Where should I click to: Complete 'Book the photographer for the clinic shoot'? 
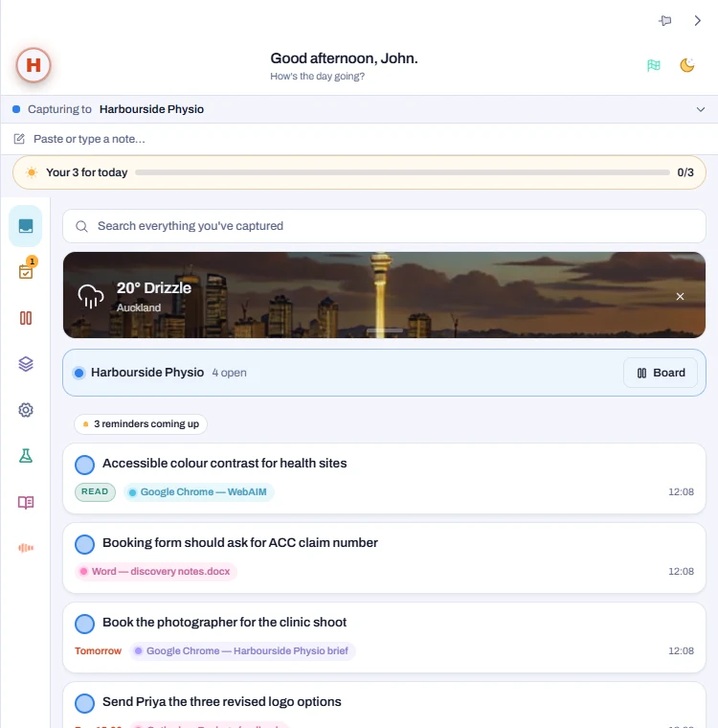[84, 624]
